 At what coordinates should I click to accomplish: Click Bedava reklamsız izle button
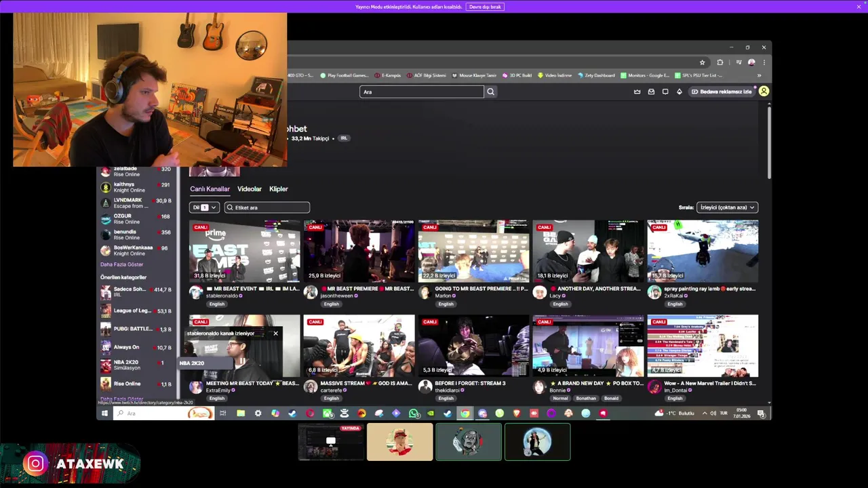[722, 91]
